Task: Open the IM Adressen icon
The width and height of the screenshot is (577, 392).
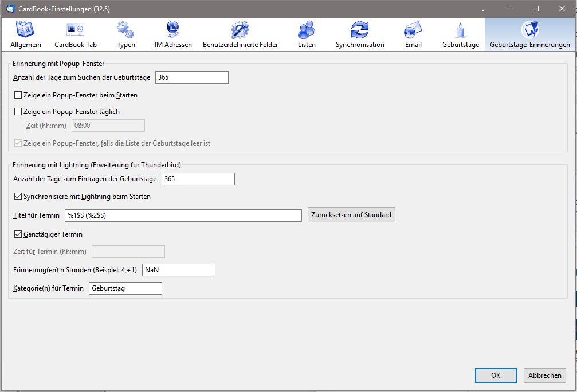Action: click(173, 30)
